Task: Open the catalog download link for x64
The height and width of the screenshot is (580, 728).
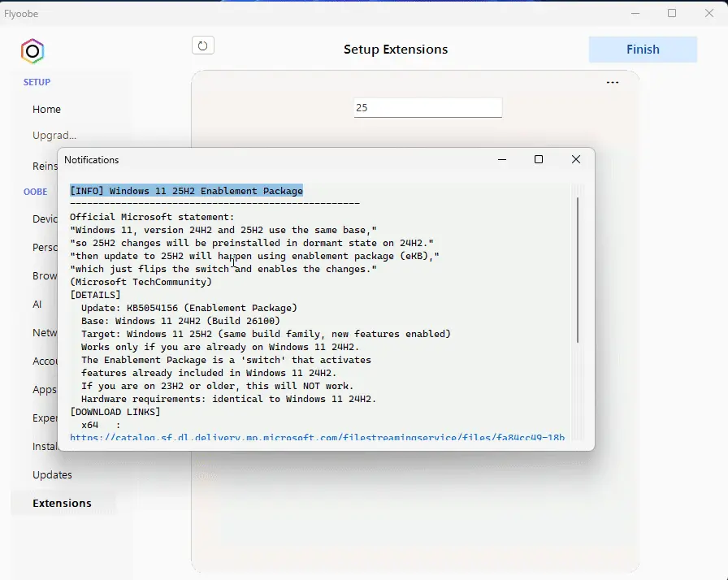Action: coord(317,437)
